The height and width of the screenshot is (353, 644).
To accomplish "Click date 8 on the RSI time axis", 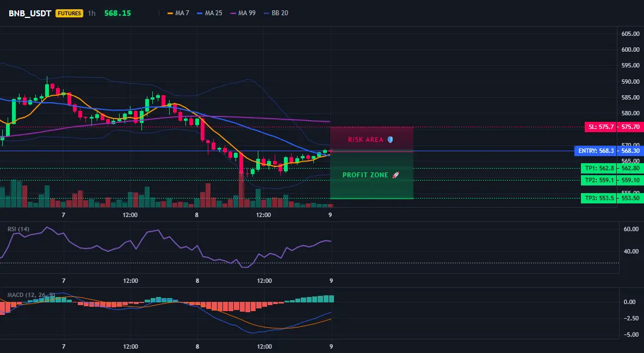I will pos(197,281).
